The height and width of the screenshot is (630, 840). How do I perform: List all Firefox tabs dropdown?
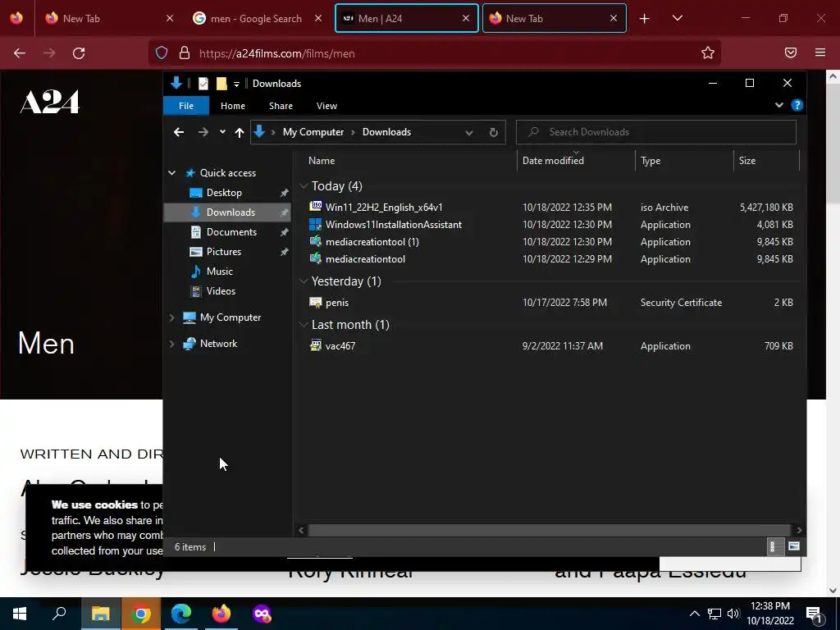(677, 18)
